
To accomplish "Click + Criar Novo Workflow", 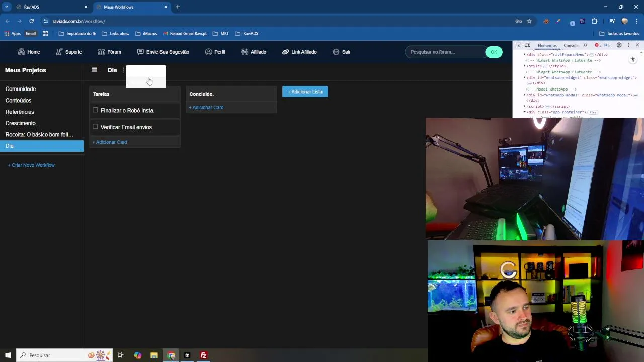I will point(31,165).
